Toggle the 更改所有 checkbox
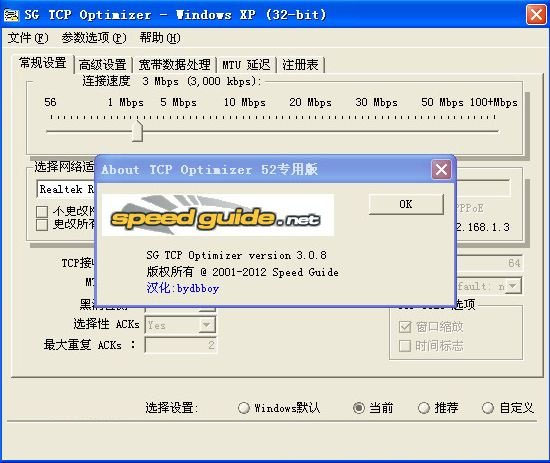Screen dimensions: 550x463 point(42,225)
